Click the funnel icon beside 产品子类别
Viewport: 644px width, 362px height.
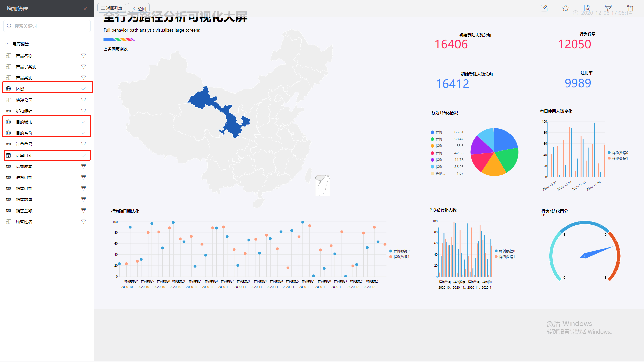pyautogui.click(x=83, y=67)
